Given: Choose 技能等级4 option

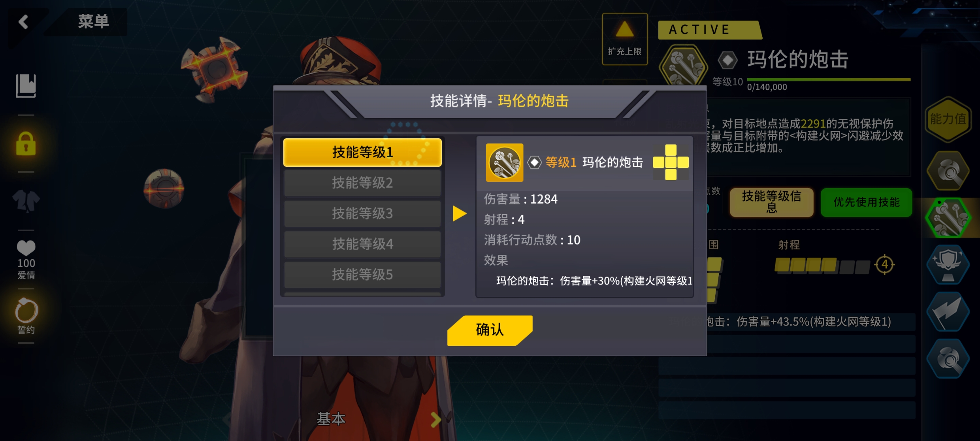Looking at the screenshot, I should [x=362, y=244].
